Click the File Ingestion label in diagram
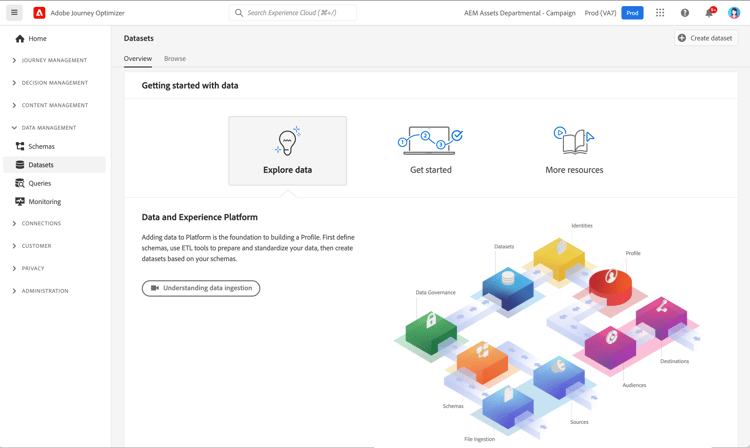The height and width of the screenshot is (448, 750). point(479,439)
